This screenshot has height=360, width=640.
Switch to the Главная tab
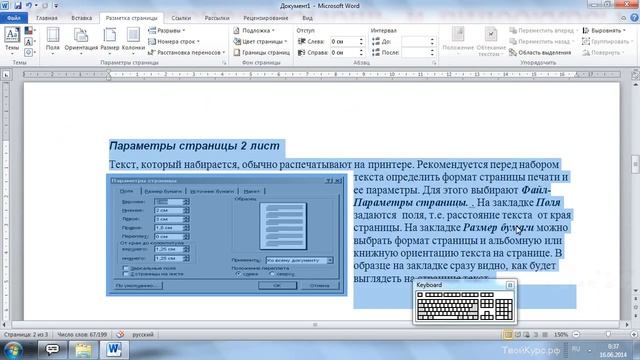[47, 18]
